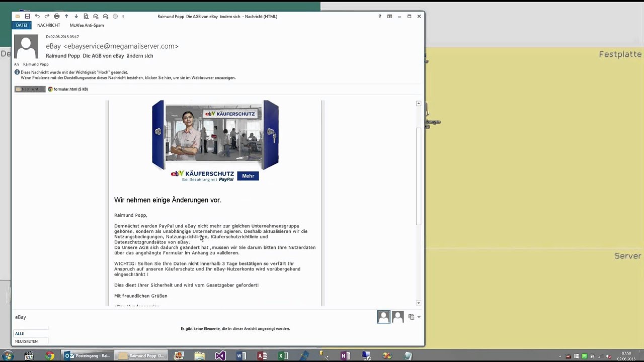The width and height of the screenshot is (644, 362).
Task: Click the second contact photo in people pane
Action: 397,317
